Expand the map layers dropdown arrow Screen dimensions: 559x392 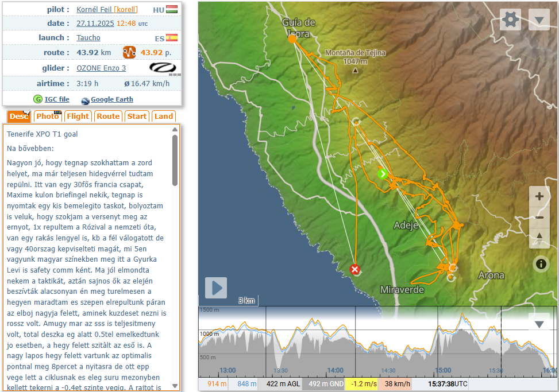click(539, 20)
